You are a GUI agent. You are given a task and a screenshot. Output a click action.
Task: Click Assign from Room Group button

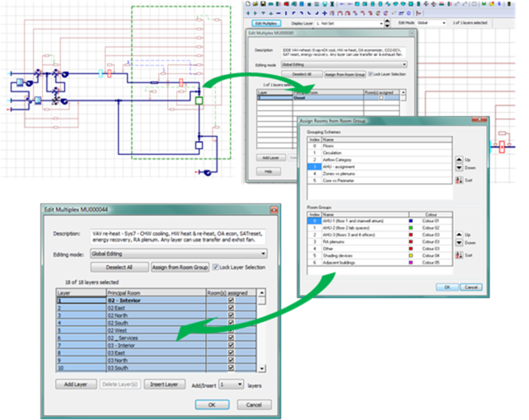pos(179,268)
